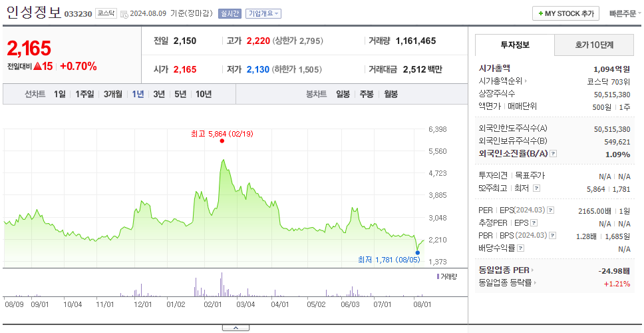
Task: Expand 동일업종 등락률 arrow link
Action: tap(535, 283)
